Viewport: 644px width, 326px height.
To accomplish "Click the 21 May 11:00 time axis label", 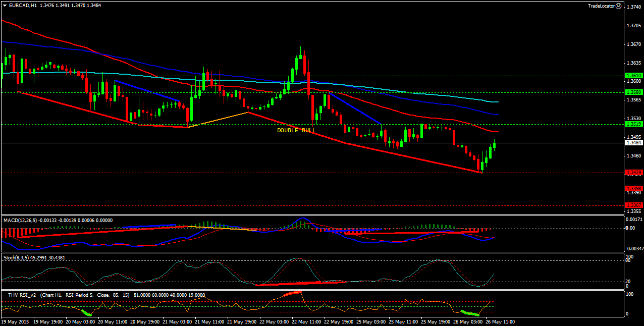I will coord(210,321).
